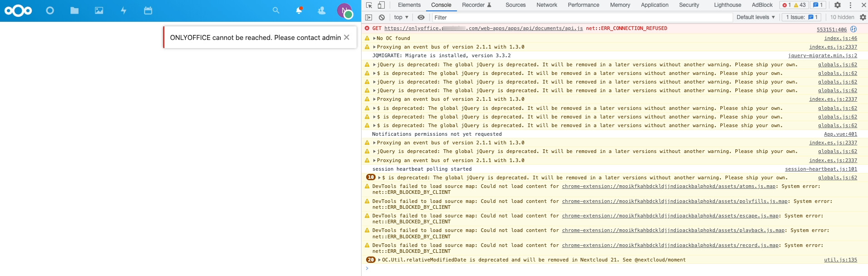This screenshot has height=276, width=868.
Task: Click the error and warning counter badge
Action: (x=794, y=5)
